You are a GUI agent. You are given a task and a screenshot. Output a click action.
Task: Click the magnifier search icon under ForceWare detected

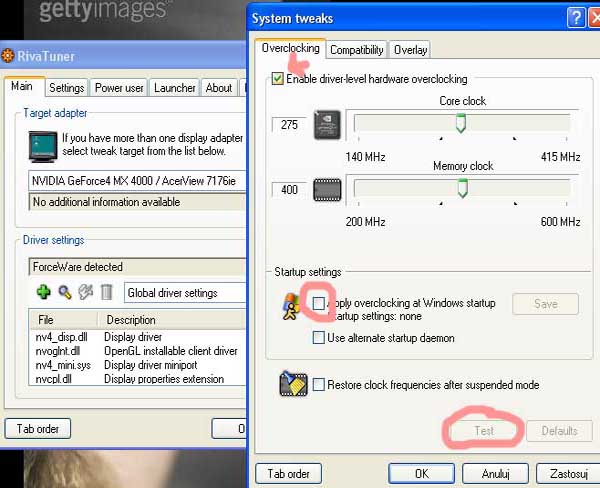pyautogui.click(x=65, y=292)
